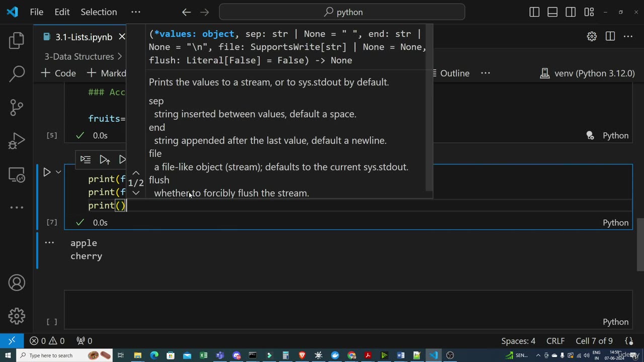The width and height of the screenshot is (644, 362).
Task: Click the print() line in cell 7
Action: pyautogui.click(x=107, y=206)
